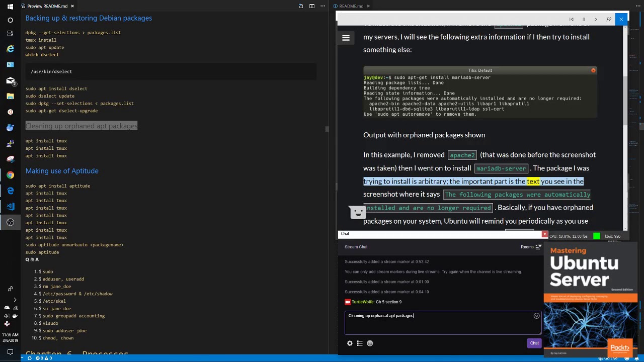The image size is (644, 362).
Task: Click the chat message 'Ch 5 section 9'
Action: tap(388, 302)
